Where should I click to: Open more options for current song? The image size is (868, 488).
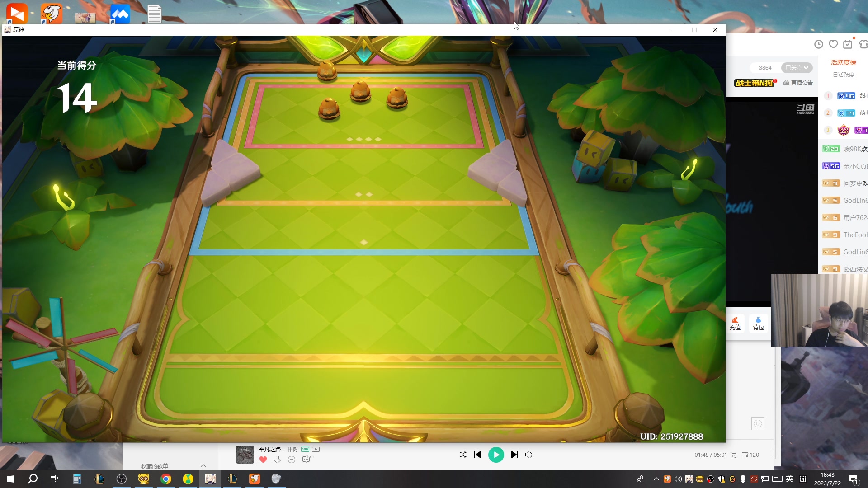[292, 460]
